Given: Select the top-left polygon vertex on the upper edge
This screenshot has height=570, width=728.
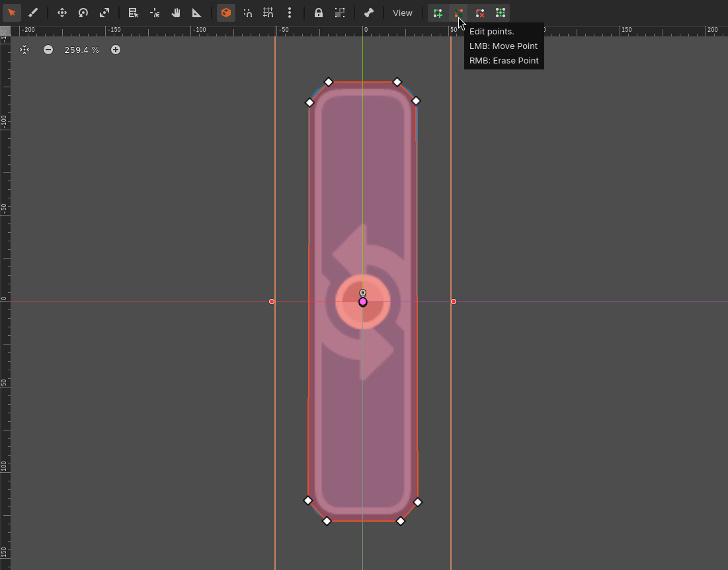Looking at the screenshot, I should click(328, 82).
